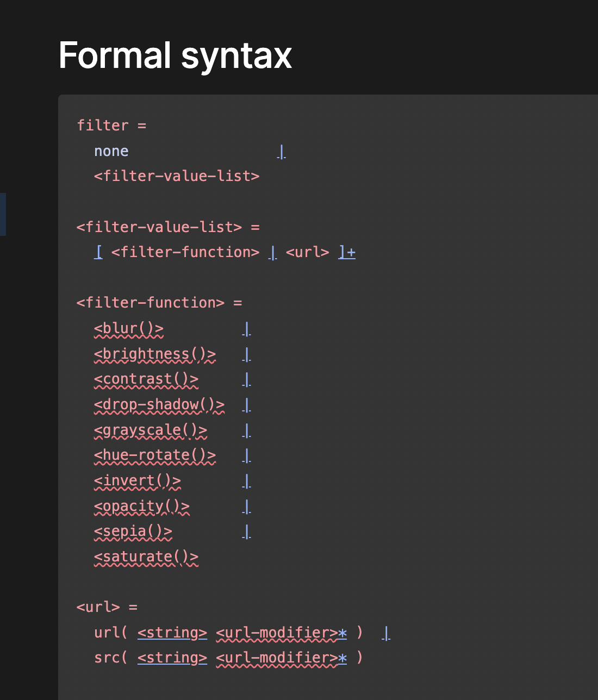
Task: Click the opening bracket before <filter-function>
Action: pyautogui.click(x=98, y=252)
